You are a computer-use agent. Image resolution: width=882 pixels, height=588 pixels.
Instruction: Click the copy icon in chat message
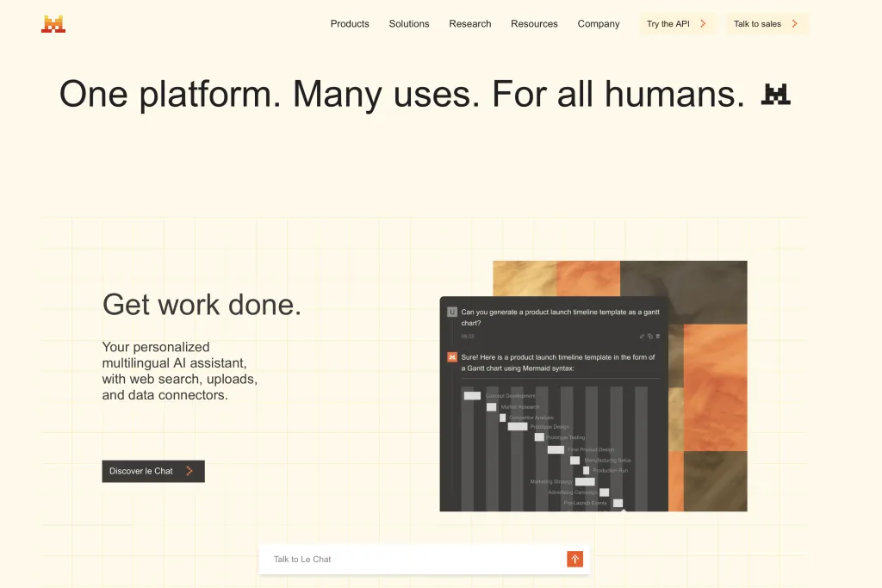650,336
